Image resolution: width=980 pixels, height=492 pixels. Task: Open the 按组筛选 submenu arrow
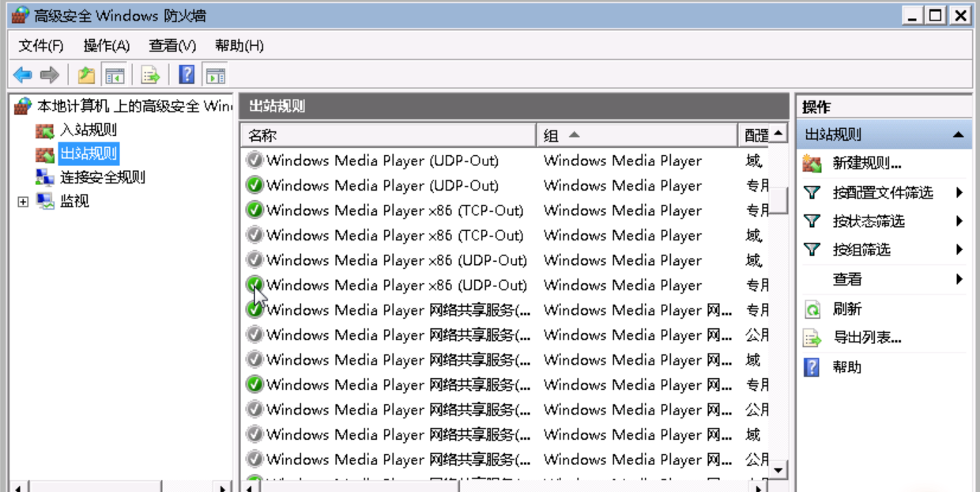[x=959, y=249]
